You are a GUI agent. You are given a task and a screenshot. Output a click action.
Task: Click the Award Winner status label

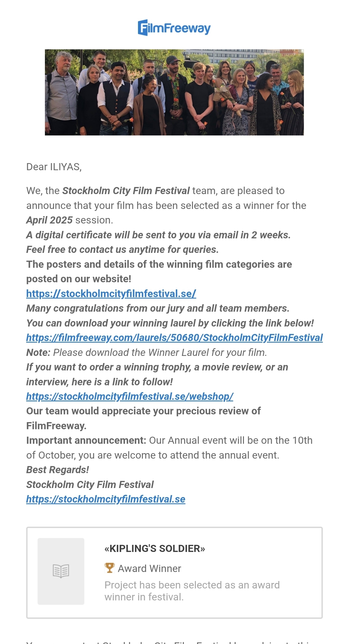pos(149,568)
